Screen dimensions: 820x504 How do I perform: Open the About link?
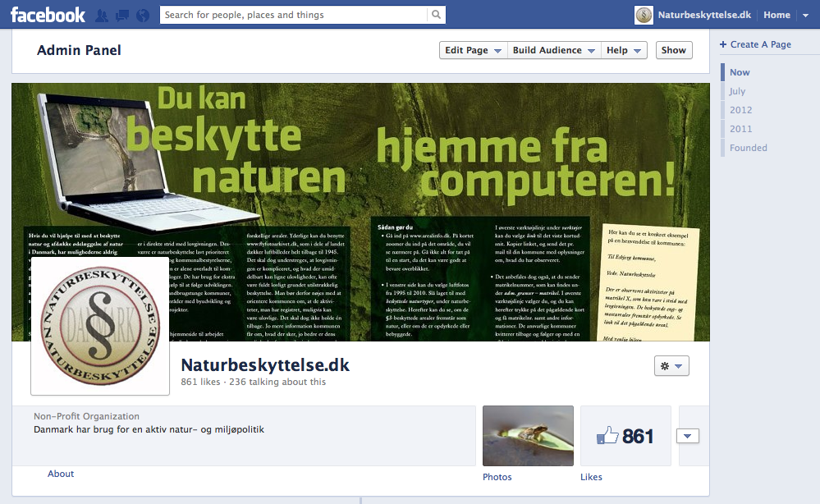pos(61,474)
